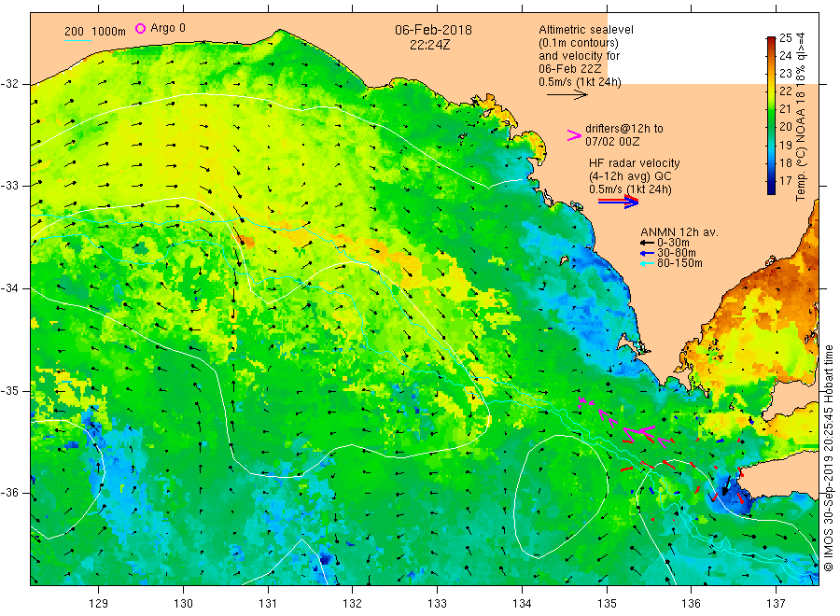Click the closed white sea level contour near 134.5E
The height and width of the screenshot is (616, 840).
tap(561, 497)
